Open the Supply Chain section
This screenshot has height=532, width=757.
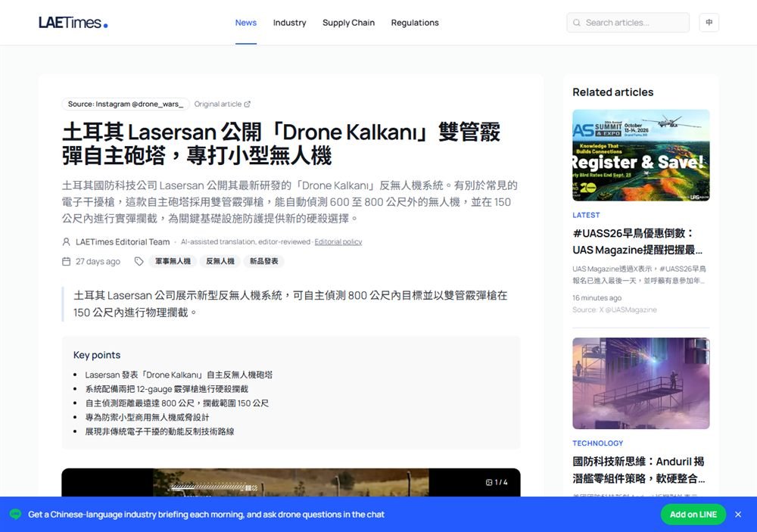(x=348, y=23)
